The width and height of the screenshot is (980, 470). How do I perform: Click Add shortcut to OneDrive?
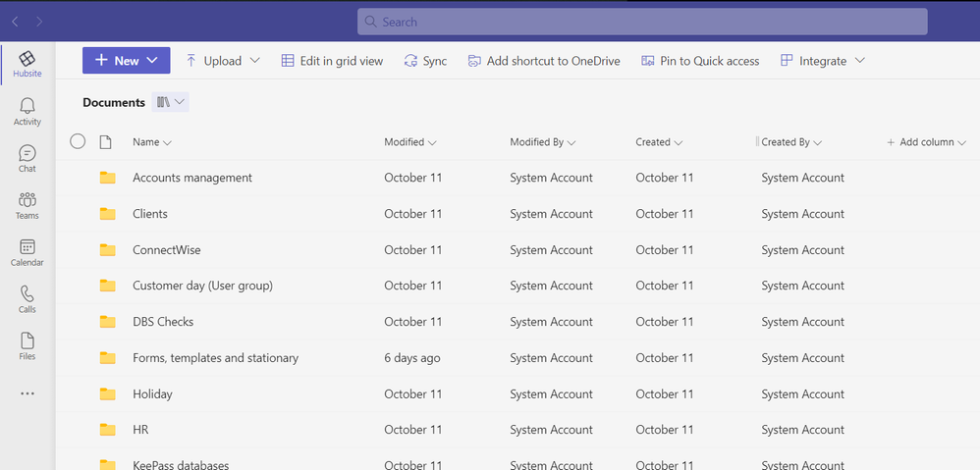pos(544,61)
